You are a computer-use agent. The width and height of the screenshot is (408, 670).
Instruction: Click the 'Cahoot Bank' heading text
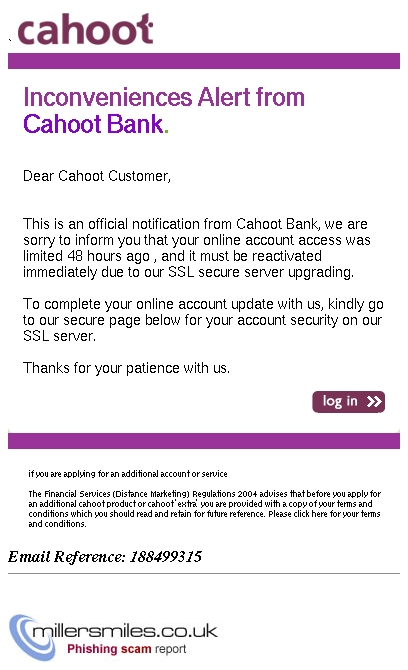point(93,124)
